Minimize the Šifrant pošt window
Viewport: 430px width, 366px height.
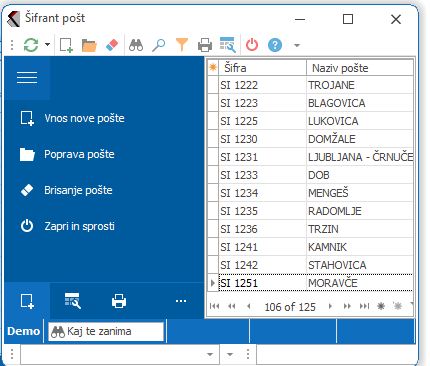coord(300,19)
